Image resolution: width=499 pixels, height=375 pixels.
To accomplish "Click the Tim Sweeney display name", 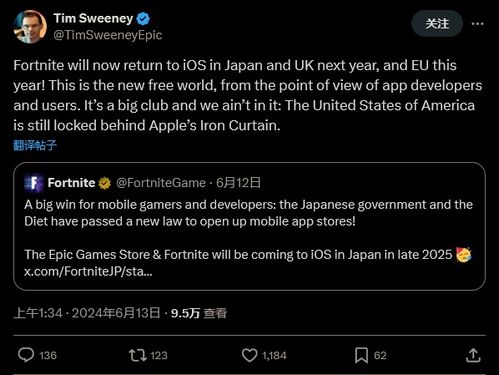I will coord(93,18).
